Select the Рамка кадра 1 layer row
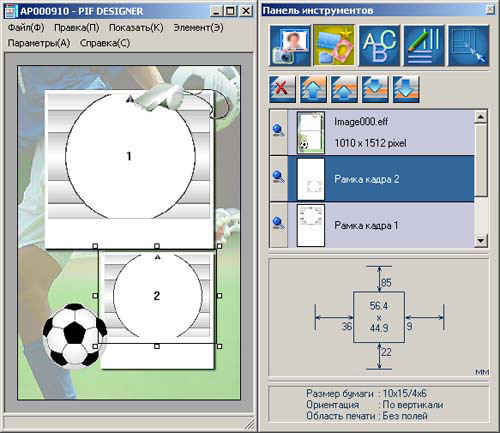Viewport: 500px width, 433px height. pyautogui.click(x=372, y=225)
